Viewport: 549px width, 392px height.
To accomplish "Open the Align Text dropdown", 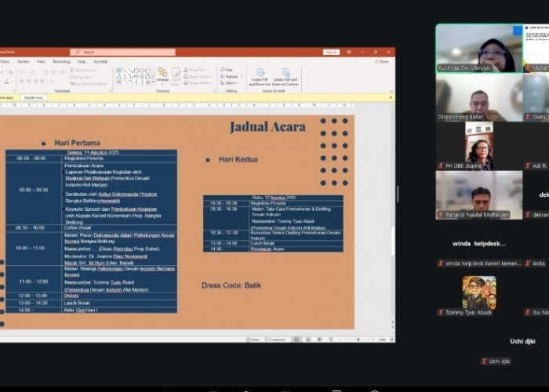I will coord(82,77).
